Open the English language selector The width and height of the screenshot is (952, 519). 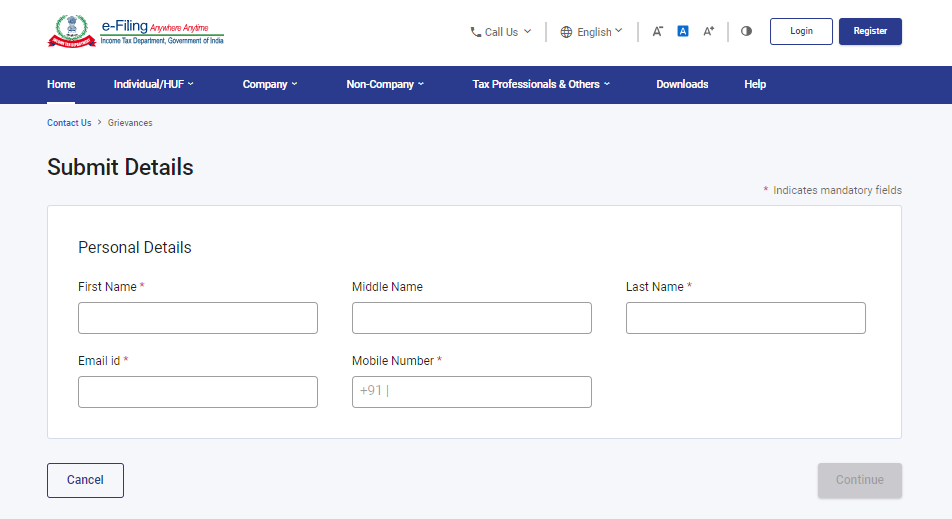point(591,32)
